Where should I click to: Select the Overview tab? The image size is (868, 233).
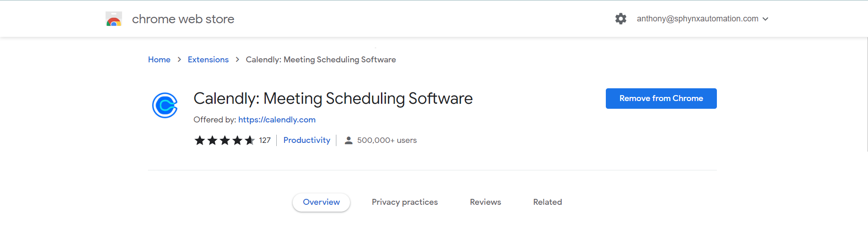click(321, 202)
